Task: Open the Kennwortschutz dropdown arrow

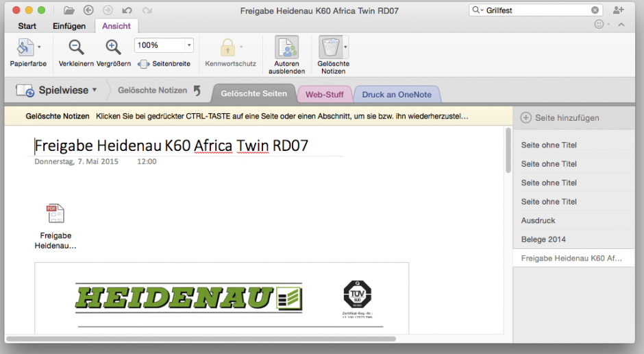Action: pyautogui.click(x=241, y=47)
